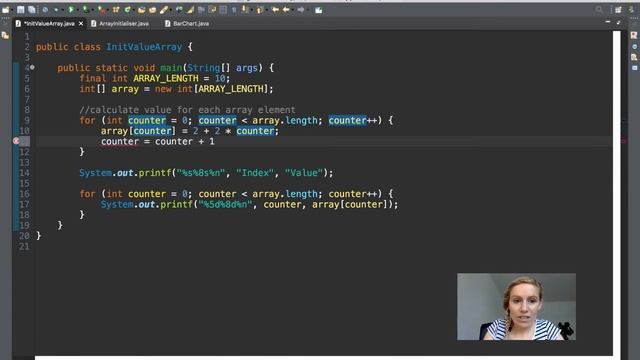Click the presenter webcam thumbnail
This screenshot has height=360, width=640.
click(516, 307)
